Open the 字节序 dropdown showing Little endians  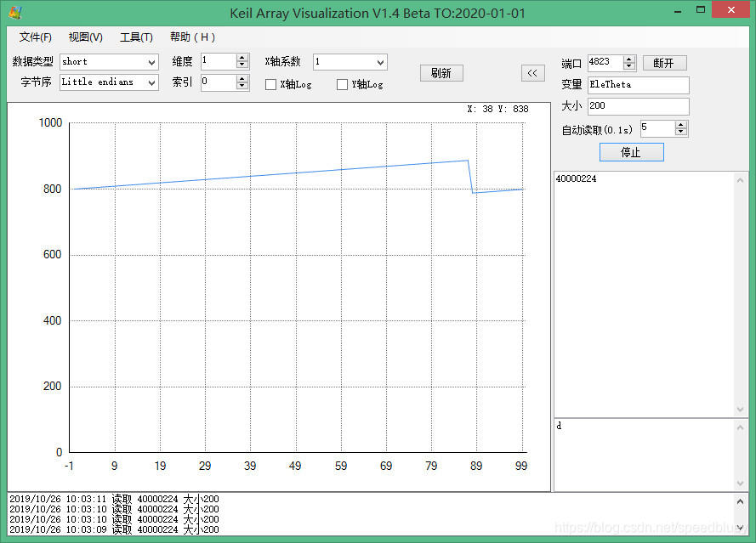click(x=109, y=82)
